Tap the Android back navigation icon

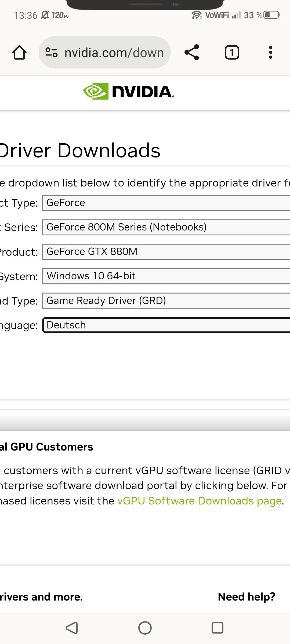[72, 628]
